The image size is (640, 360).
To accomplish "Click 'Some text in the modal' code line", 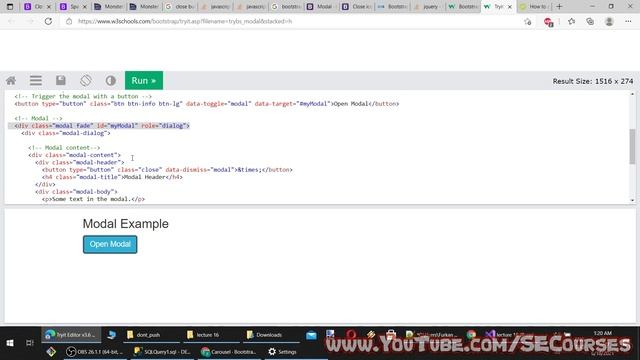I will 93,199.
